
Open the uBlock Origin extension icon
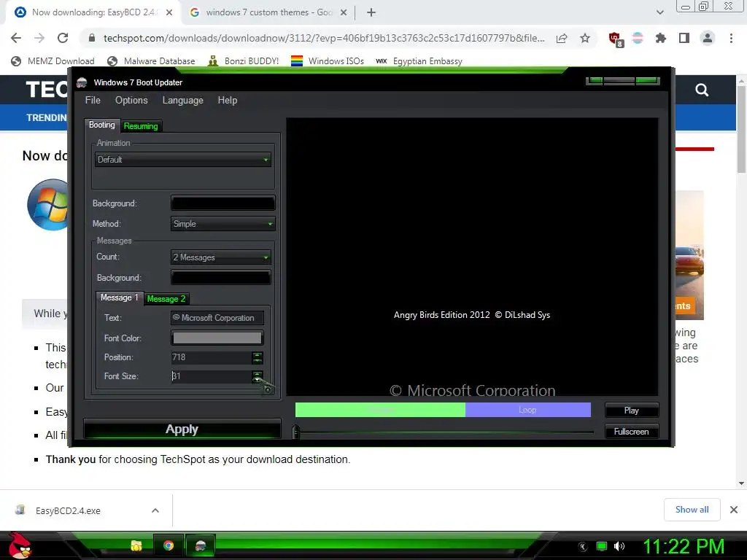(x=615, y=39)
